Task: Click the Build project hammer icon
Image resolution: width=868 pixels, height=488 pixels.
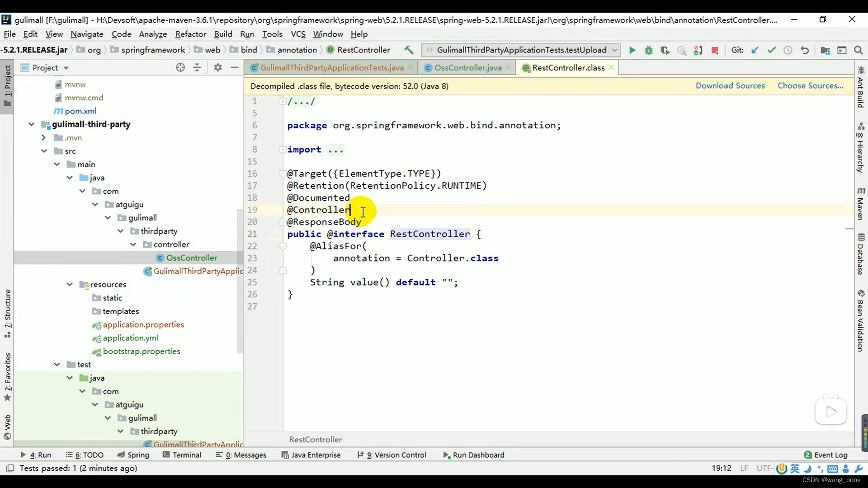Action: pos(409,50)
